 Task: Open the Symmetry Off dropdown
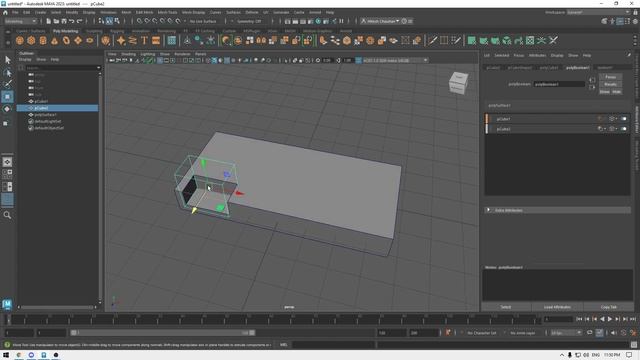249,21
